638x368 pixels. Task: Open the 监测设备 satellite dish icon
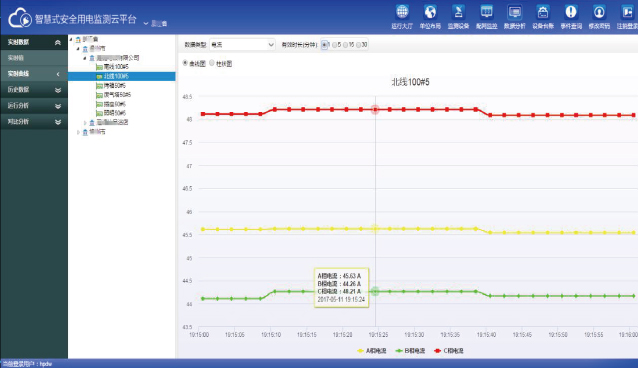458,12
